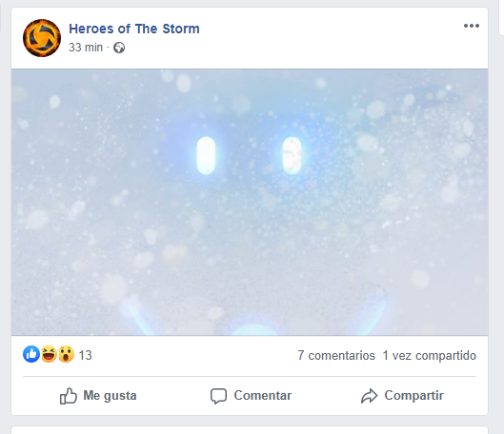Expand the 7 comentarios section
Image resolution: width=504 pixels, height=434 pixels.
coord(336,355)
